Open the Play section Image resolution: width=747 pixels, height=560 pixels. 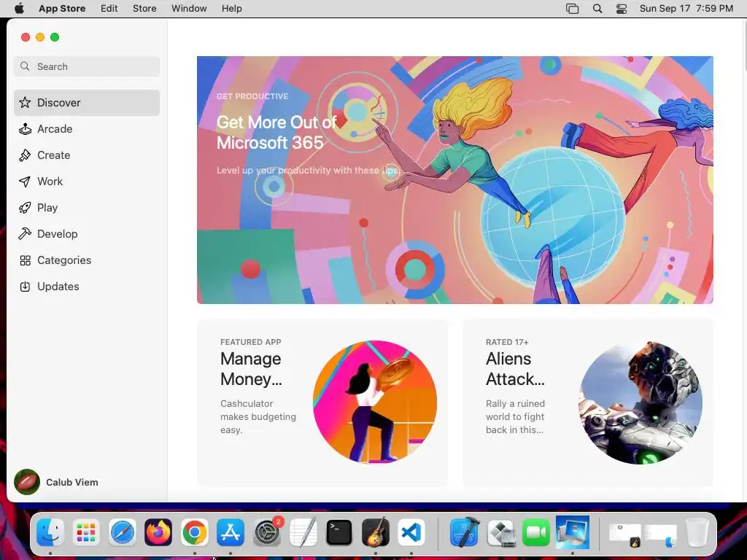[x=87, y=207]
